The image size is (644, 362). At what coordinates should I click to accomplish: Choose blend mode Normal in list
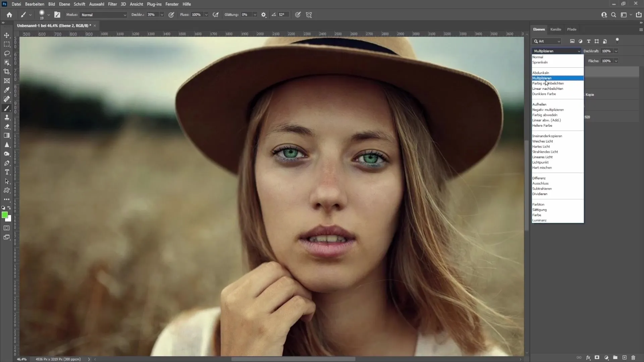click(x=558, y=57)
